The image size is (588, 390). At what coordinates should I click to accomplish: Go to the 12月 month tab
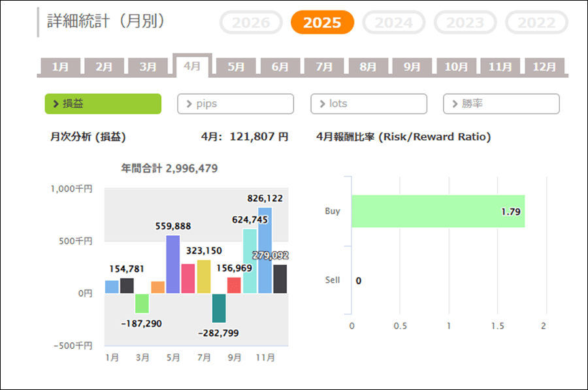coord(544,67)
